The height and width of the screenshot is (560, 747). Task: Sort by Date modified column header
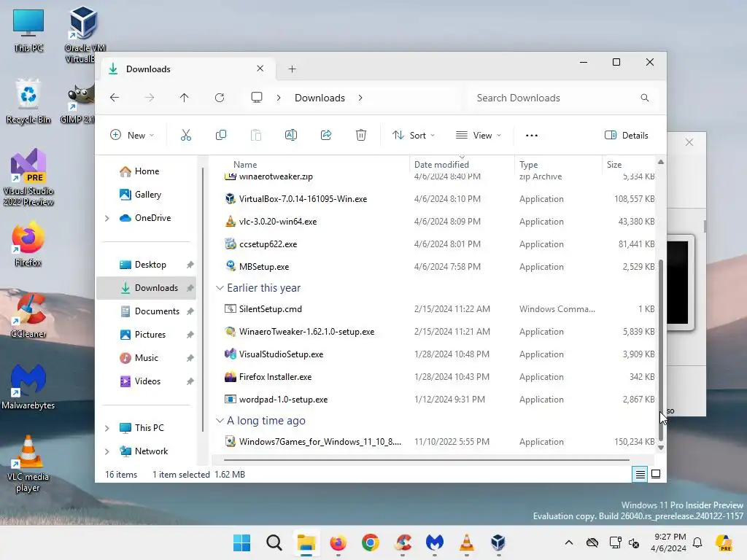(x=462, y=165)
